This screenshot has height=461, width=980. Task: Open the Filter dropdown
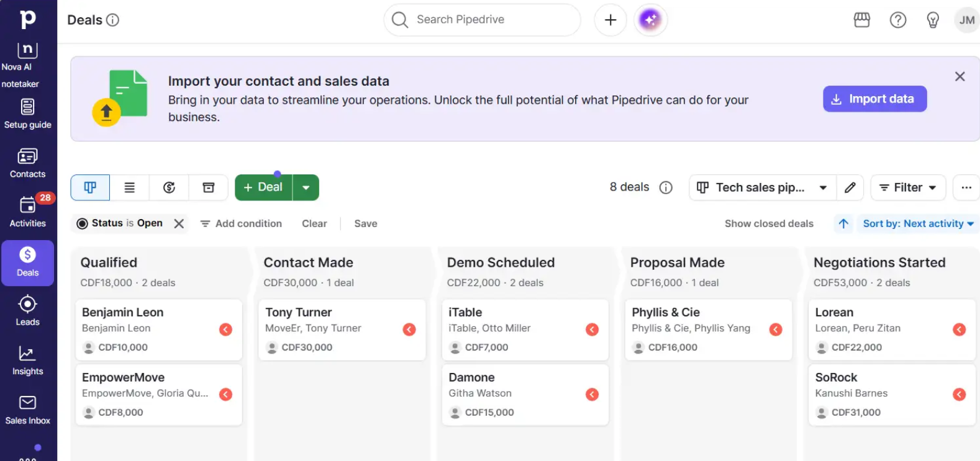[908, 187]
